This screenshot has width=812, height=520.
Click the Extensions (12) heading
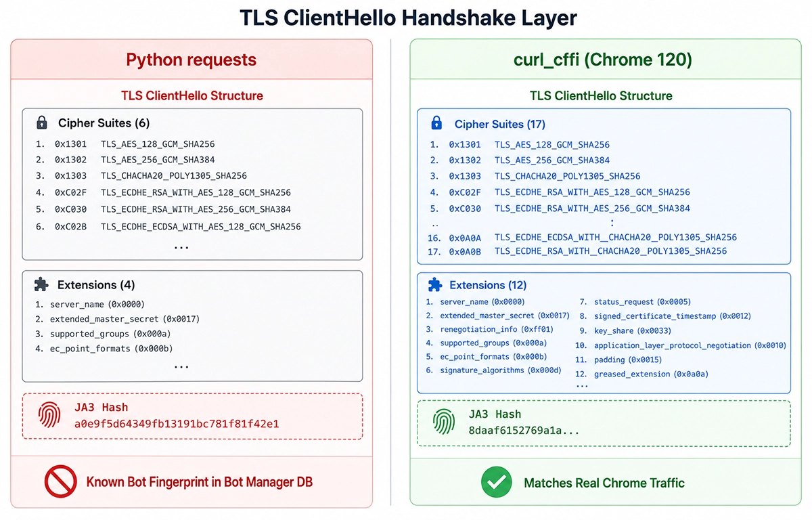pos(488,285)
